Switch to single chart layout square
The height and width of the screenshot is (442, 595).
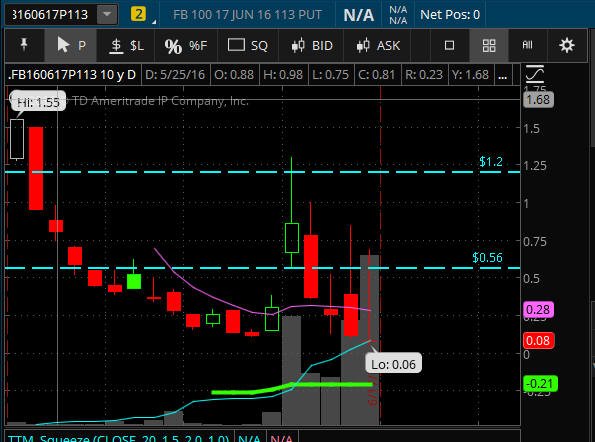click(x=449, y=46)
